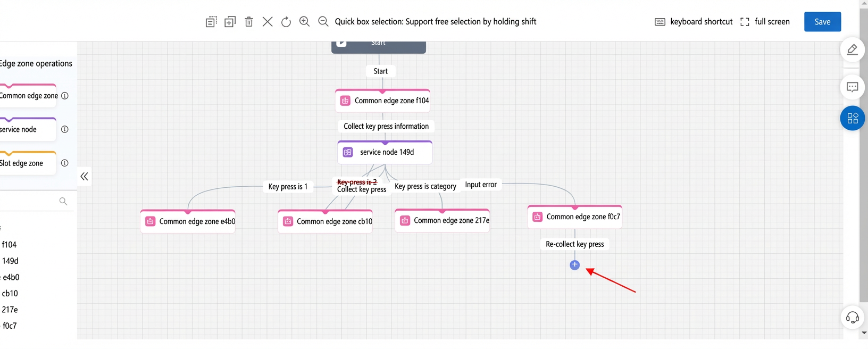Click the blue plus add-node button
868x349 pixels.
click(x=575, y=265)
